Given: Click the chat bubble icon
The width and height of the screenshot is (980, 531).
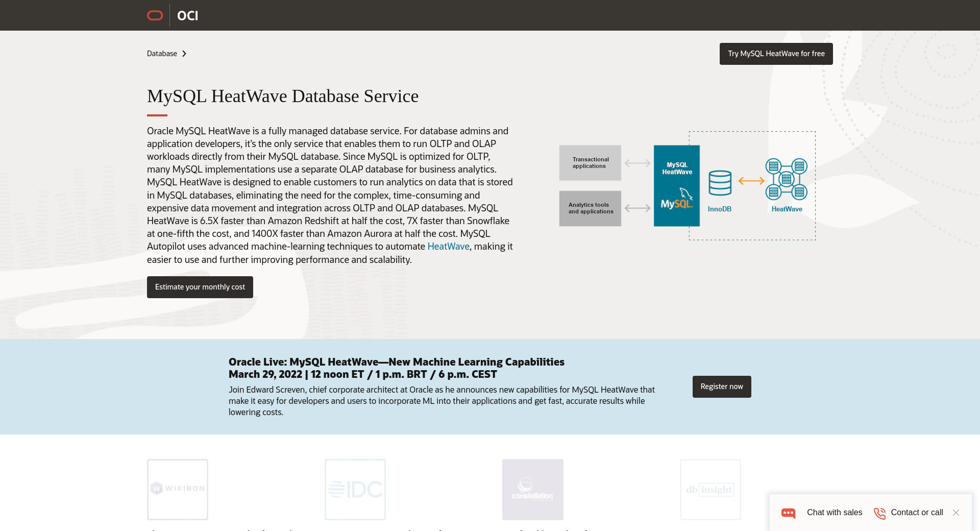Looking at the screenshot, I should click(x=789, y=513).
